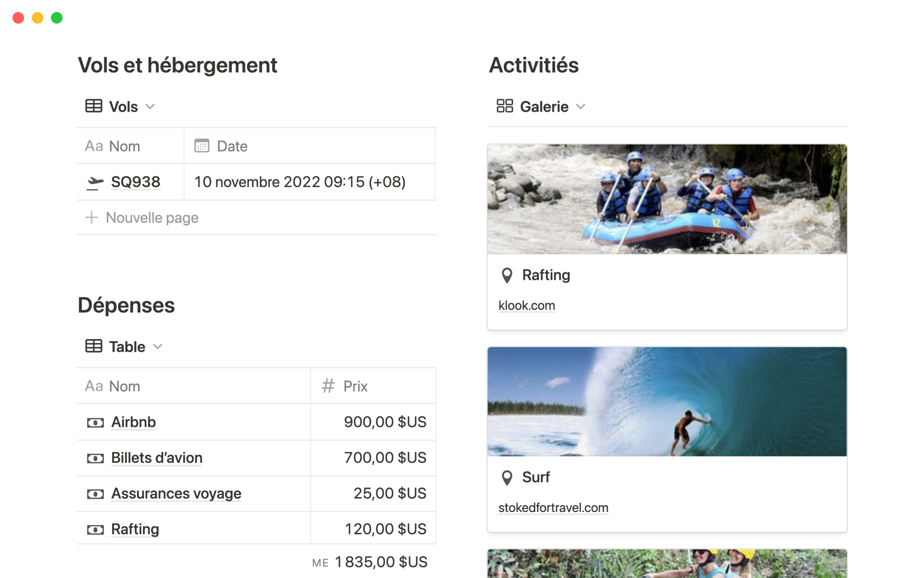Click the location pin icon beside Surf
The width and height of the screenshot is (924, 578).
507,478
